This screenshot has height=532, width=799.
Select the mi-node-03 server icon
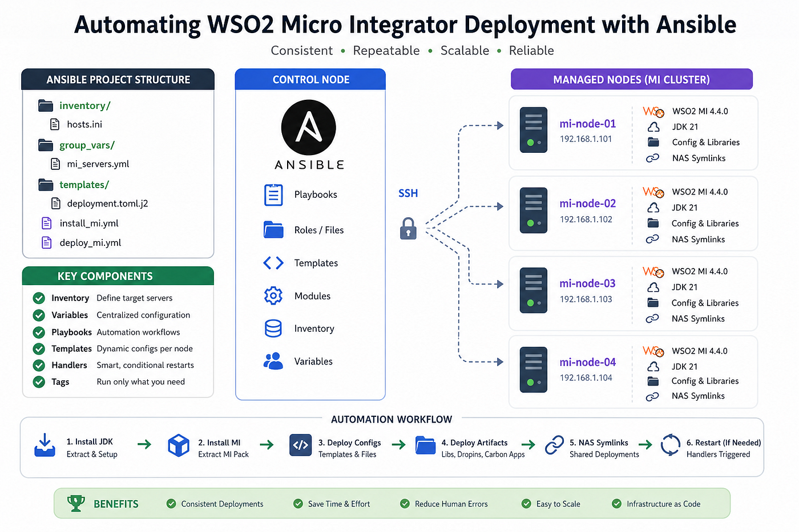[534, 290]
